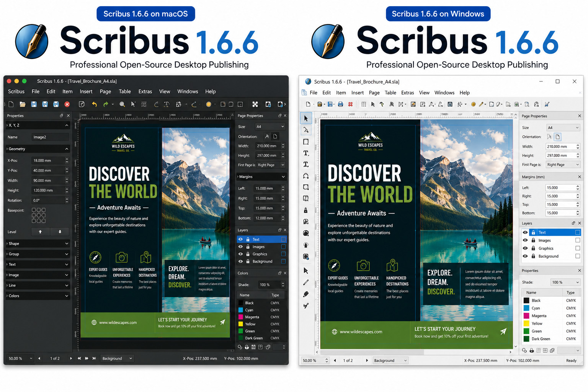
Task: Select pencil line tool in Windows toolbox
Action: [306, 283]
